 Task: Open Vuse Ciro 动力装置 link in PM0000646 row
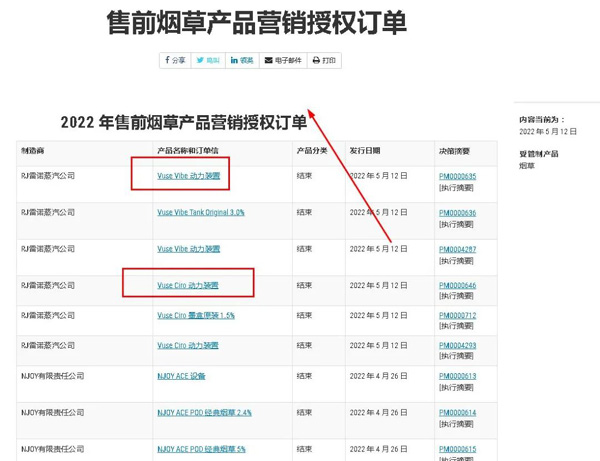188,285
